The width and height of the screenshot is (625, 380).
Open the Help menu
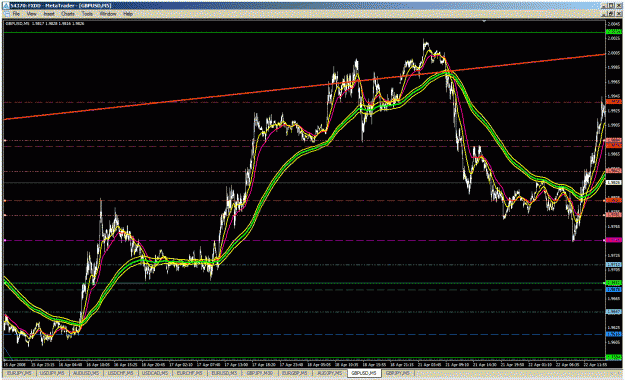128,14
